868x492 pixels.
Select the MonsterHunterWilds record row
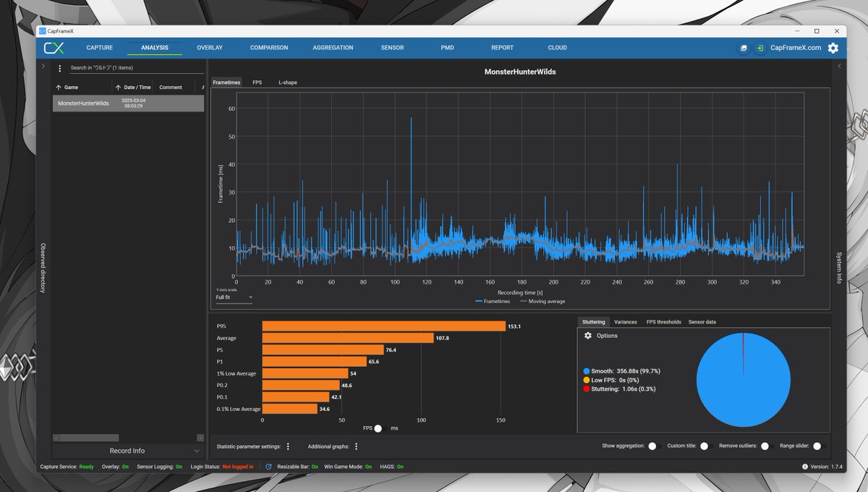pyautogui.click(x=128, y=103)
